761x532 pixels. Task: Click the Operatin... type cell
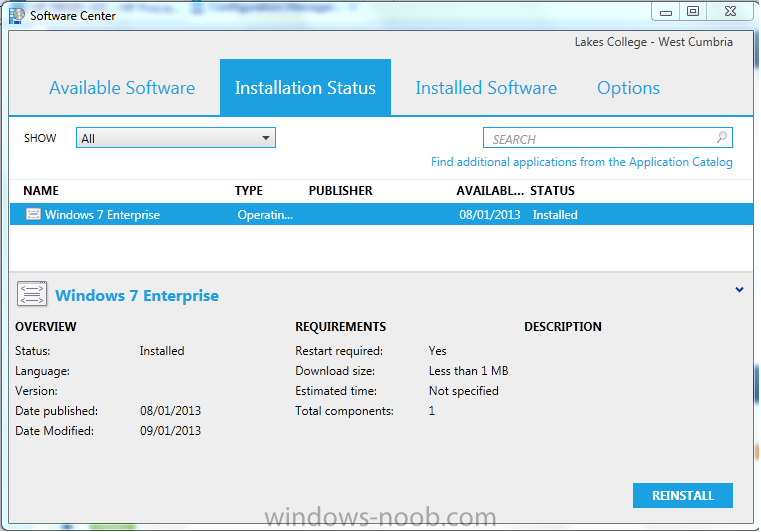265,215
